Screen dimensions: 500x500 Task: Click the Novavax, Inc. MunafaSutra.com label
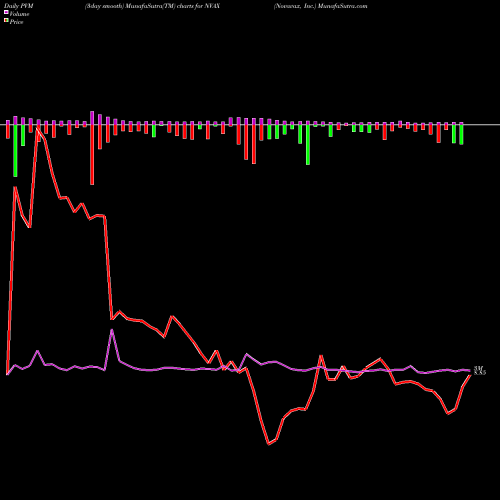point(320,6)
